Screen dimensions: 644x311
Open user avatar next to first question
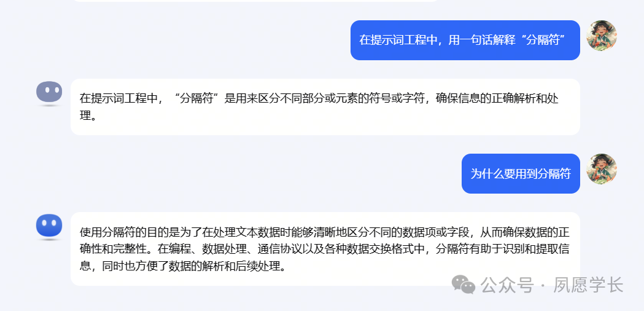[x=602, y=36]
